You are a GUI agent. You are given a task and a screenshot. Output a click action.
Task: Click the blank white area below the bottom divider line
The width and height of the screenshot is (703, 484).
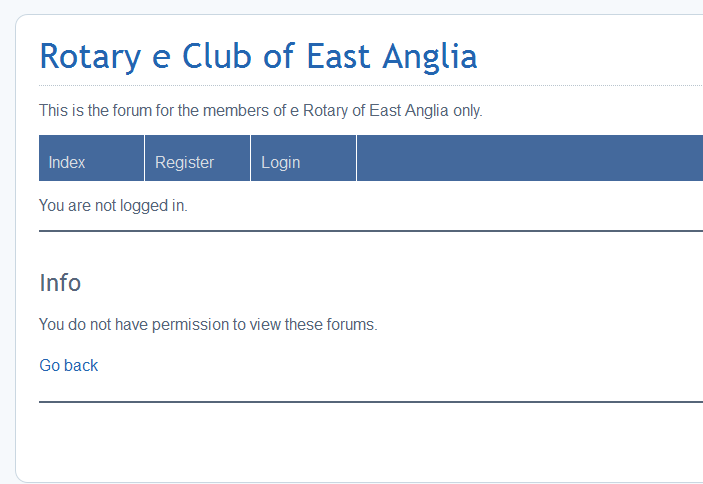click(359, 441)
